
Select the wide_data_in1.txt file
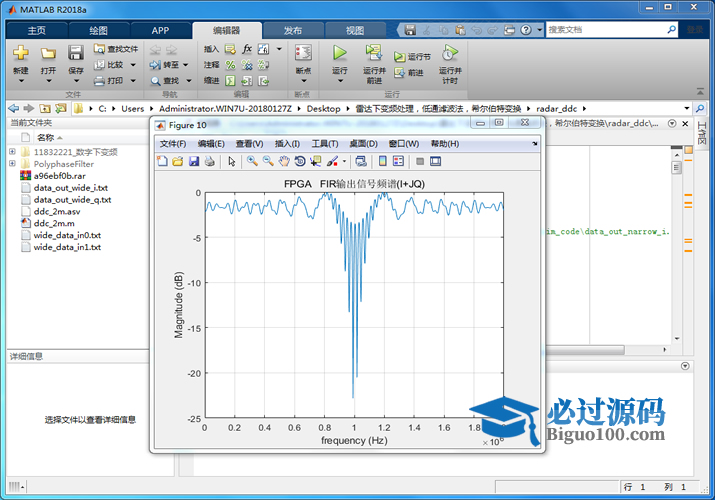67,247
